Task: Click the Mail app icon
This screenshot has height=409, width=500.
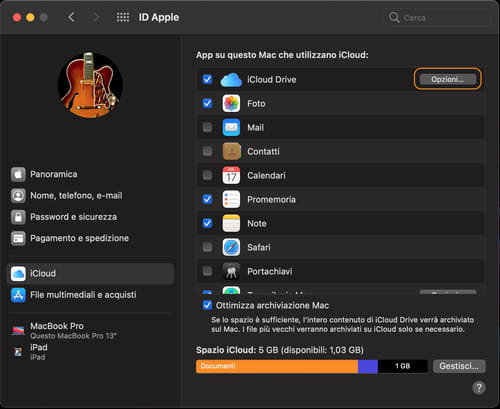Action: [x=231, y=127]
